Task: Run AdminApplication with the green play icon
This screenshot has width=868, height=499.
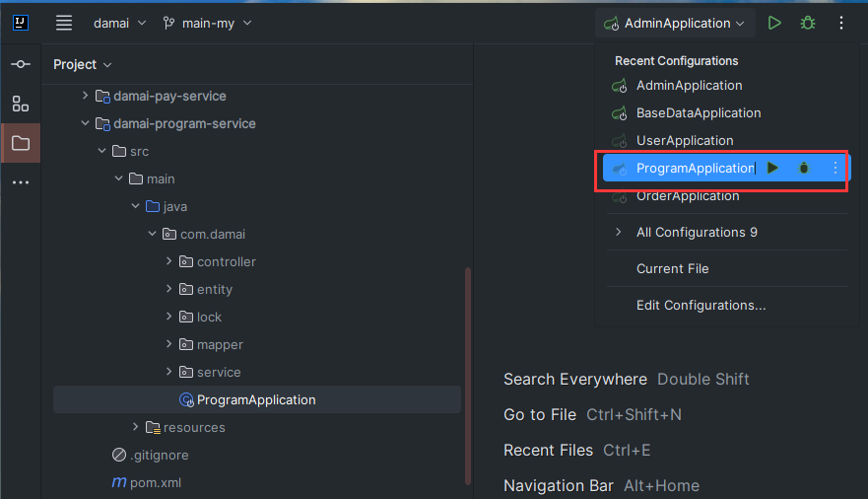Action: click(x=774, y=23)
